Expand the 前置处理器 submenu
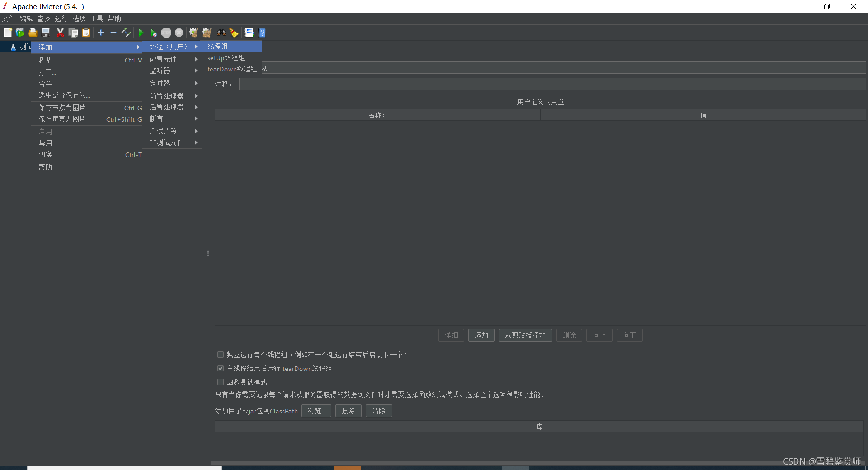The width and height of the screenshot is (868, 470). [172, 96]
